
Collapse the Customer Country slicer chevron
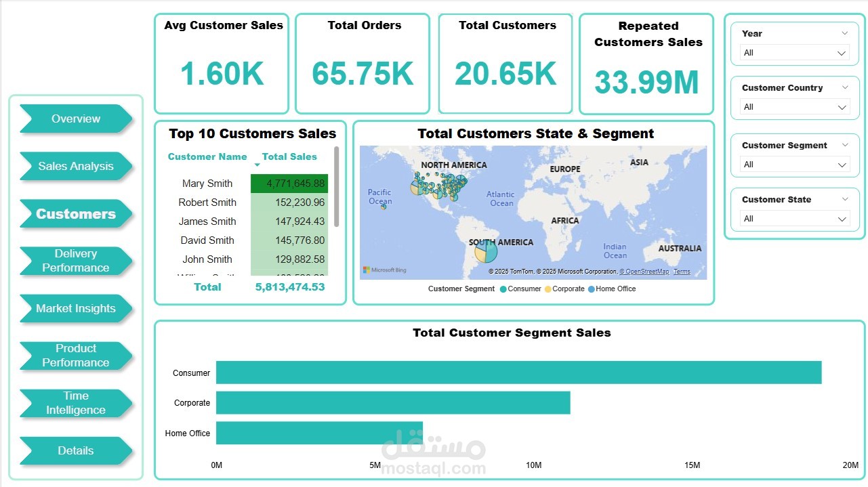844,87
